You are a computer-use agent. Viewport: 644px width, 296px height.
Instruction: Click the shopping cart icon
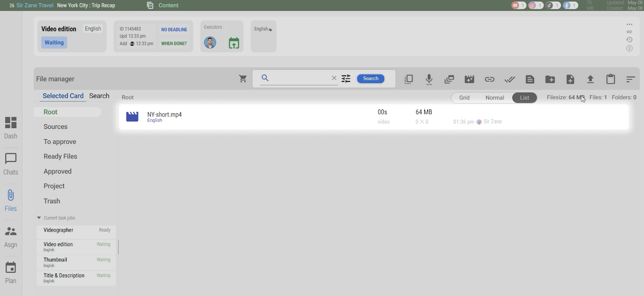point(243,79)
